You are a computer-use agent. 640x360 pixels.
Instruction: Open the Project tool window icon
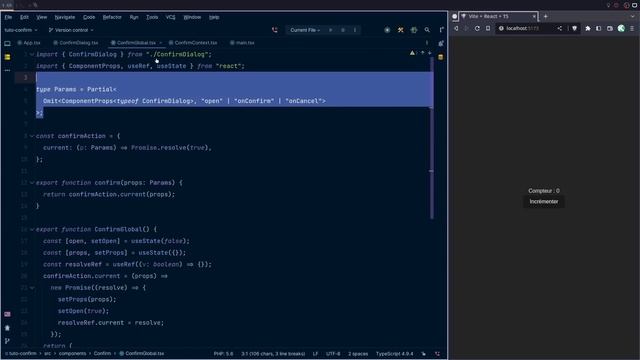click(x=7, y=43)
